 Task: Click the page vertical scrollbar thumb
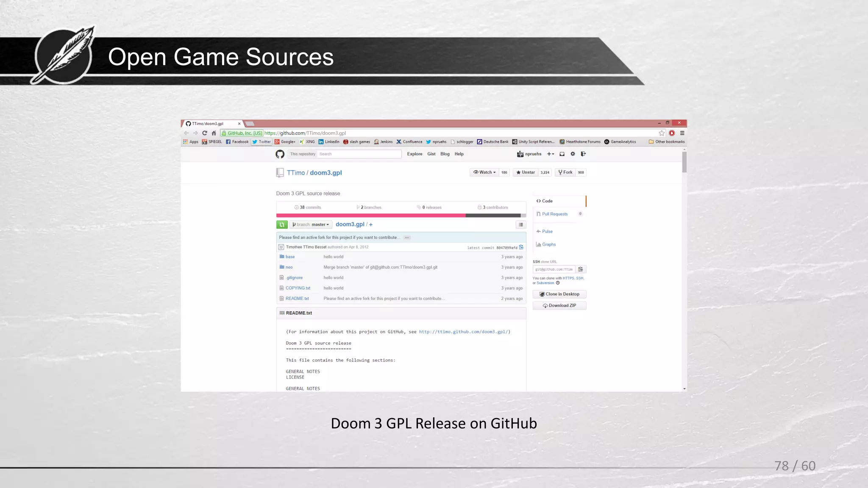[684, 162]
